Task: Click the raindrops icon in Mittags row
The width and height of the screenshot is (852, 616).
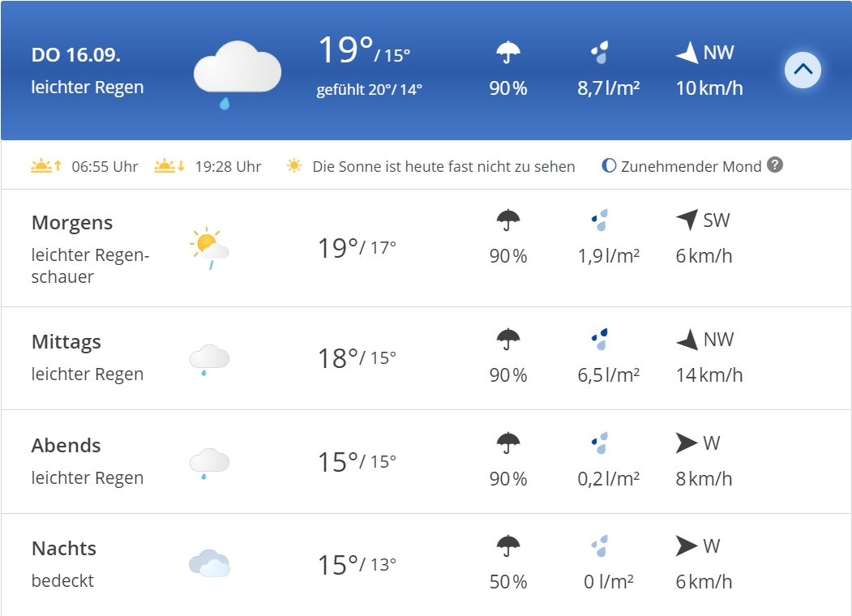Action: pos(600,339)
